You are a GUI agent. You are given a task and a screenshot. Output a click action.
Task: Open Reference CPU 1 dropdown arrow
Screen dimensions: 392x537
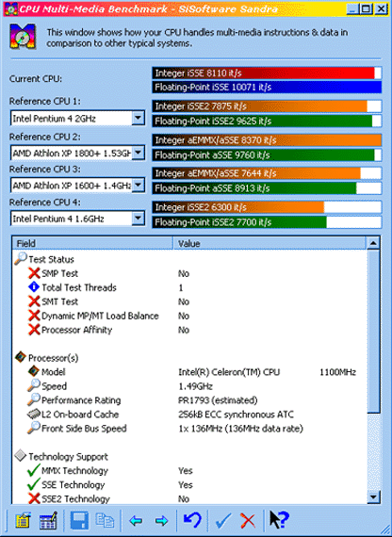click(x=139, y=119)
